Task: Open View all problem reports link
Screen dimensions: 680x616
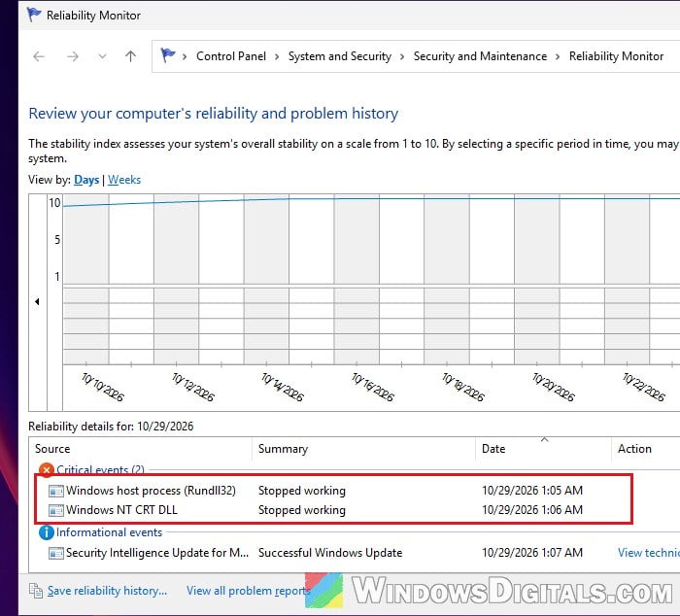Action: click(249, 591)
